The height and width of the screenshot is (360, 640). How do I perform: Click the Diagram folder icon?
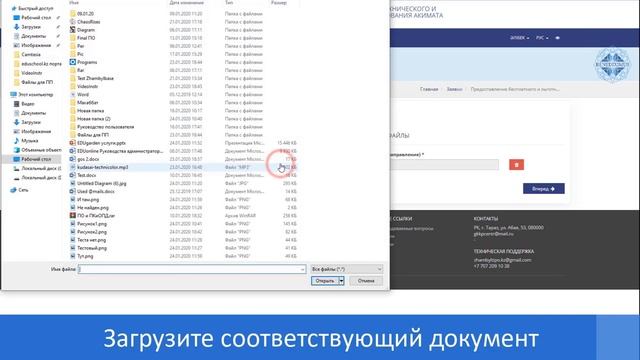click(x=73, y=30)
